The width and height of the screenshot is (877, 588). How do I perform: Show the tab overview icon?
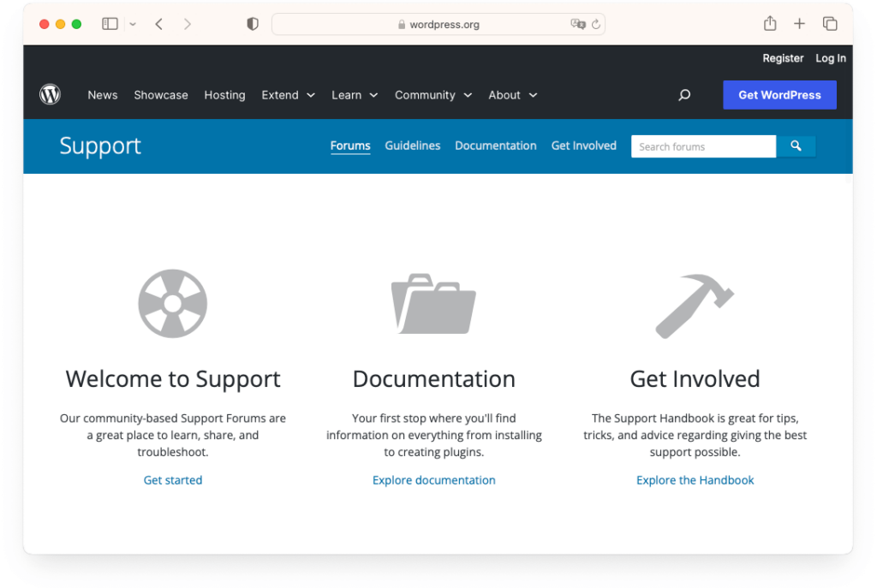[x=830, y=23]
